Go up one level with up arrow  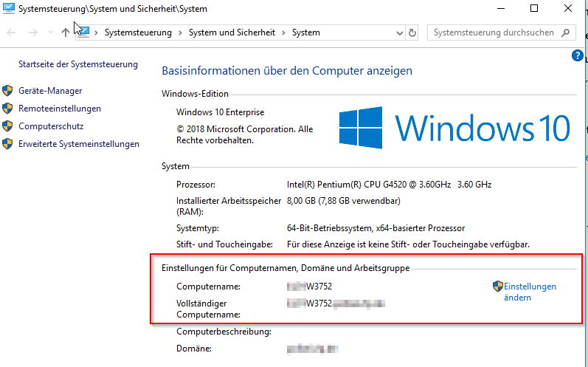(x=66, y=32)
